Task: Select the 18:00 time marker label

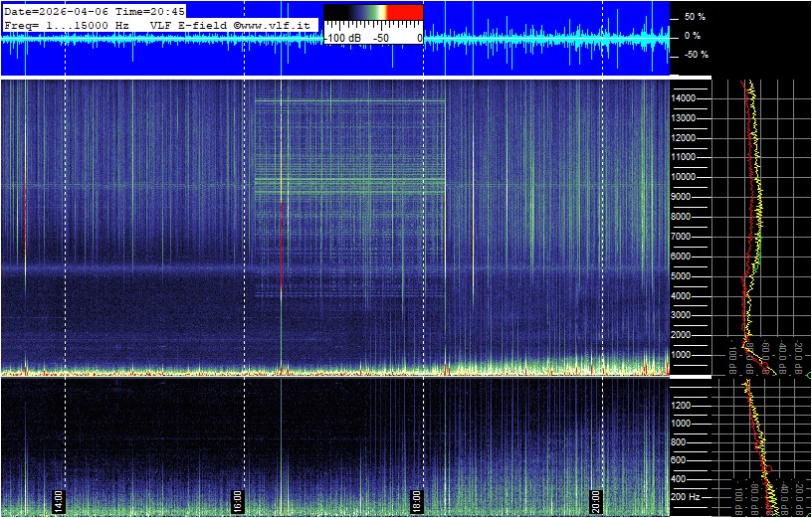Action: click(x=416, y=502)
